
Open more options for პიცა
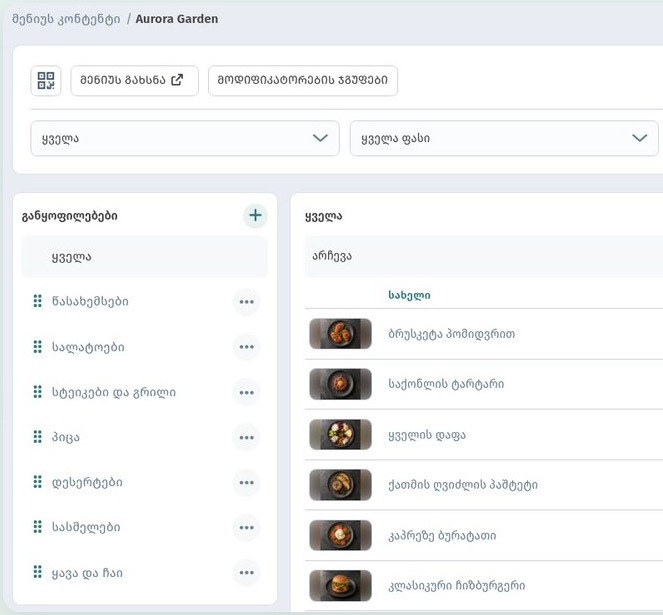click(x=247, y=438)
